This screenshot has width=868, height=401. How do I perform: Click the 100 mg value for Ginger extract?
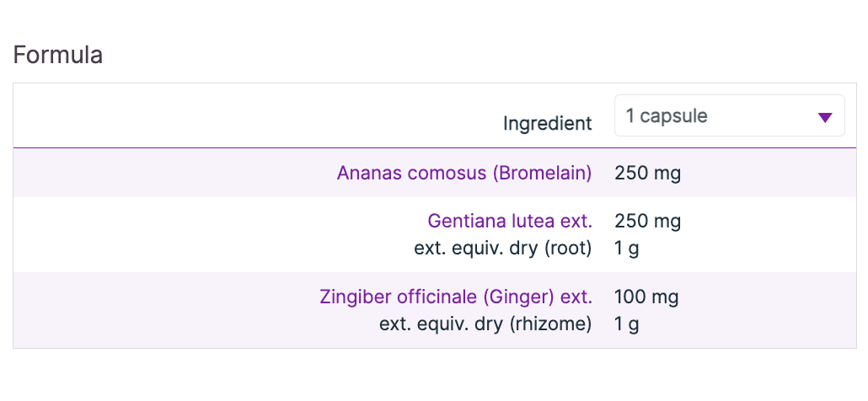pos(646,297)
